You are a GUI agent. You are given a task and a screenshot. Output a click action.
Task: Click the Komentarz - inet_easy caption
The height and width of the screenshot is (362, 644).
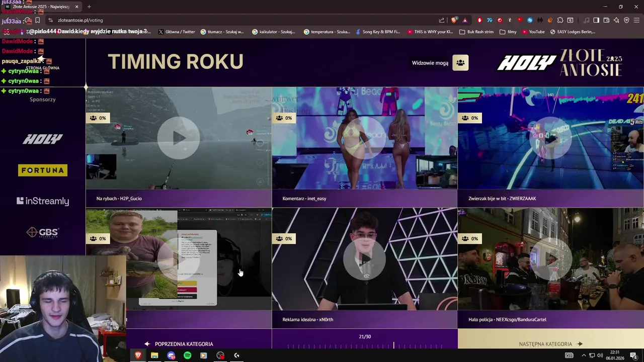click(x=304, y=199)
